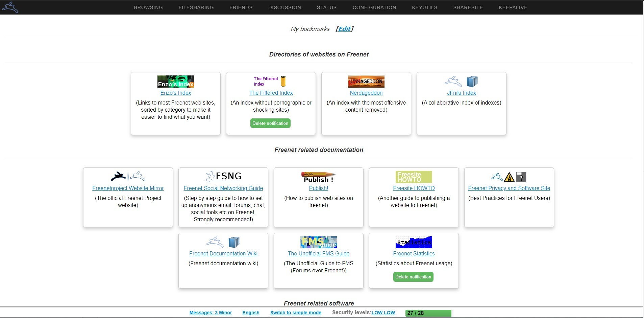Open The Unofficial FMS Guide link

(319, 253)
